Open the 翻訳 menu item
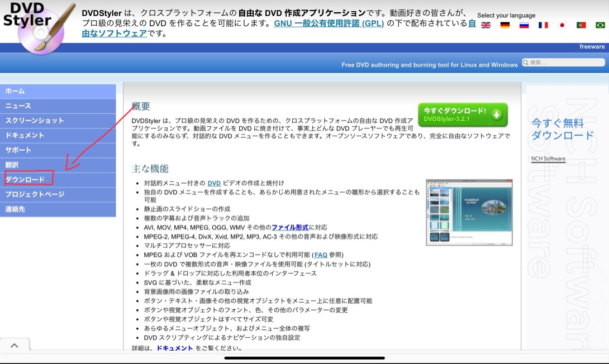 point(58,165)
